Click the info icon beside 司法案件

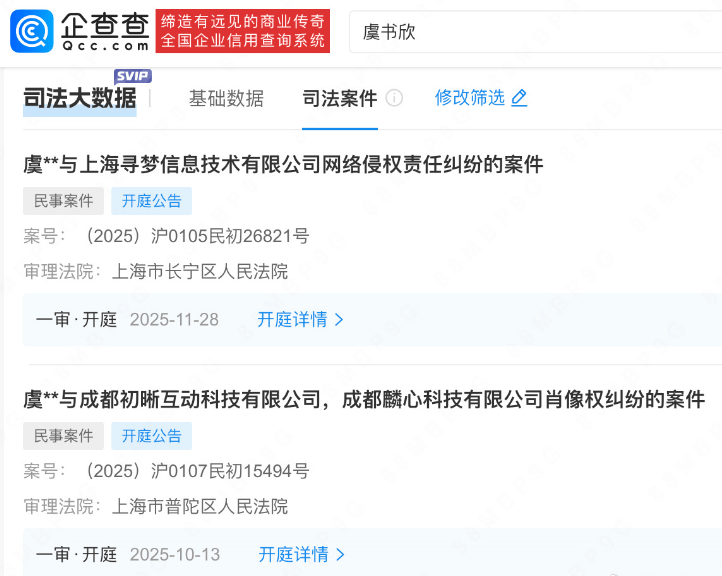coord(394,98)
